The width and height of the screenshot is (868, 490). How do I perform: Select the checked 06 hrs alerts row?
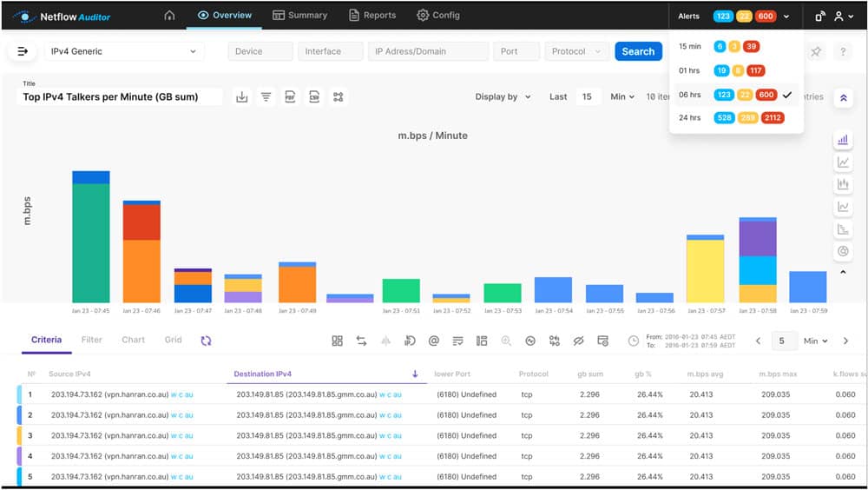[736, 95]
